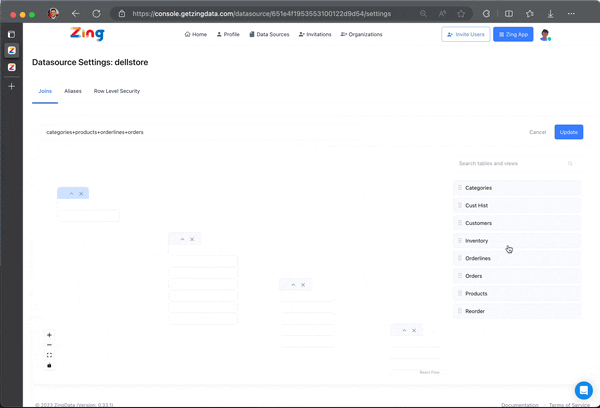Screen dimensions: 600x408
Task: Open the browser more options menu
Action: pyautogui.click(x=571, y=14)
